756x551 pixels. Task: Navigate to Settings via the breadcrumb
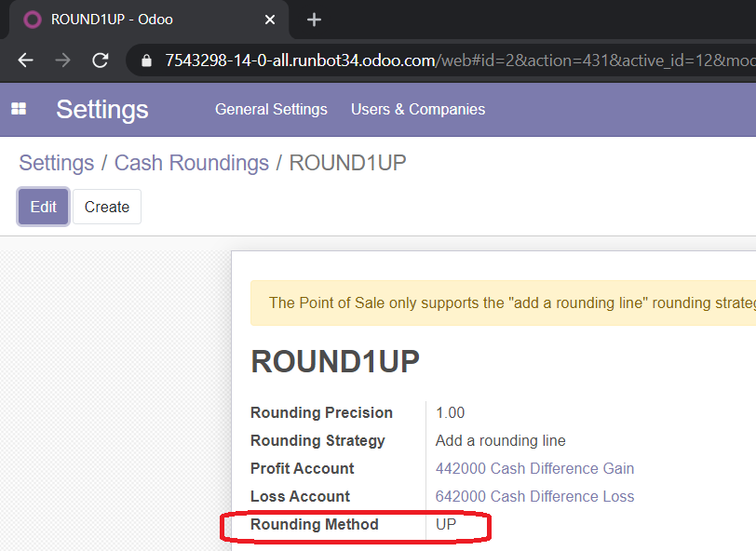coord(56,163)
